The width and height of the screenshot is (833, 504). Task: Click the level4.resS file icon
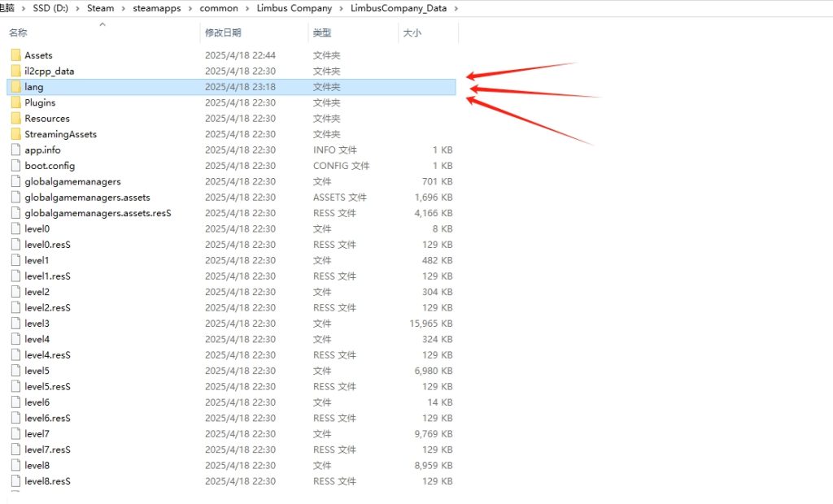click(x=16, y=355)
